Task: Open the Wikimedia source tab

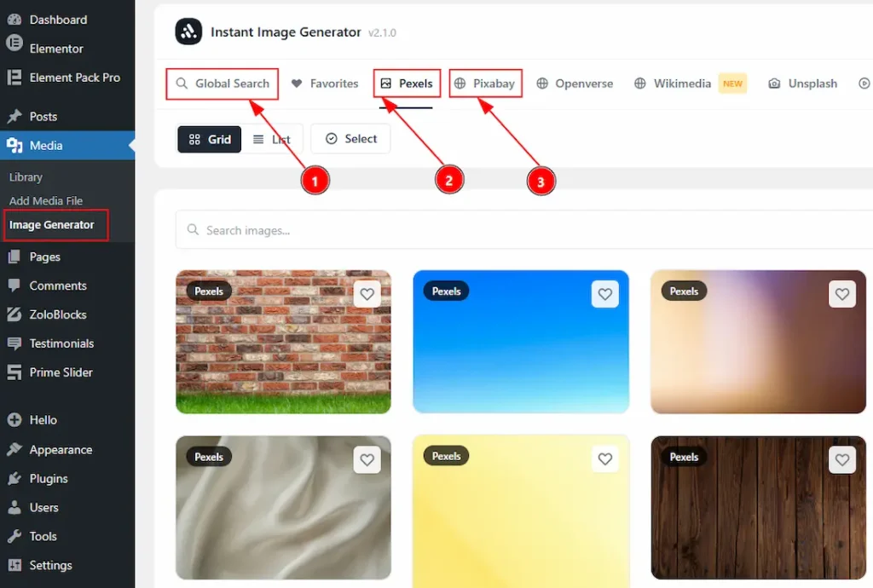Action: pyautogui.click(x=674, y=84)
